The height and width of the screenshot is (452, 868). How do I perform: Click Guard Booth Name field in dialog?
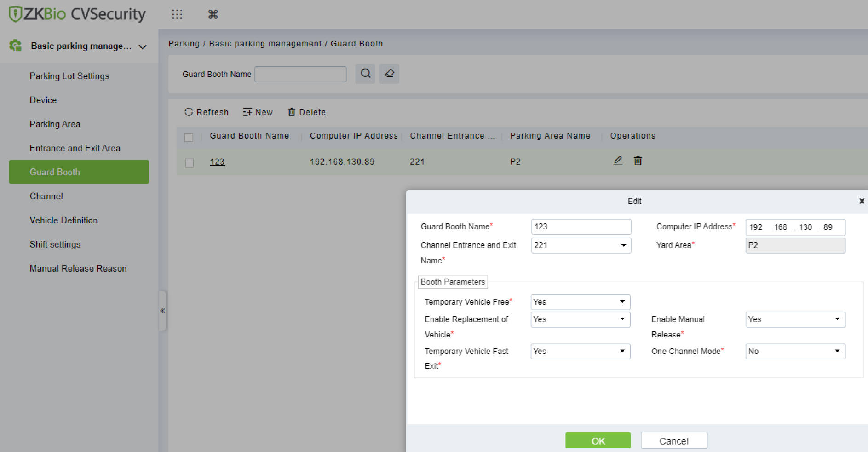point(581,226)
